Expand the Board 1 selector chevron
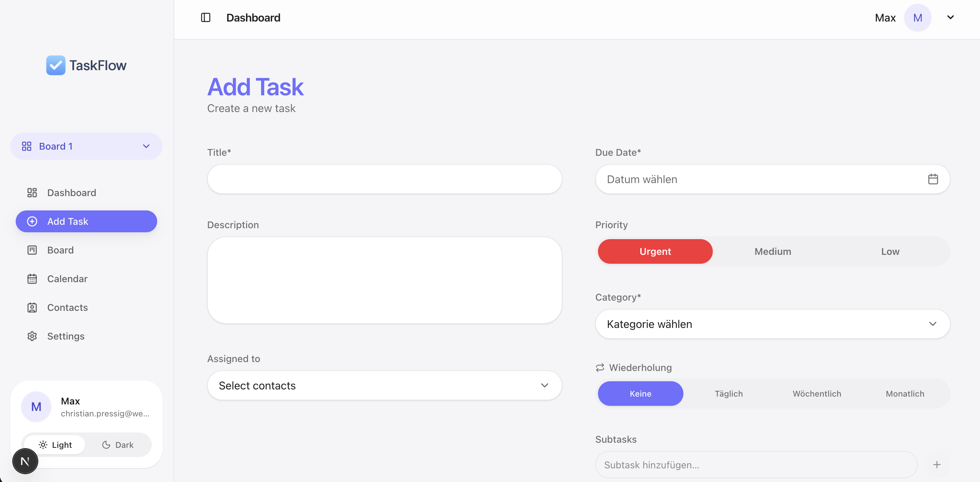This screenshot has width=980, height=482. [x=146, y=147]
